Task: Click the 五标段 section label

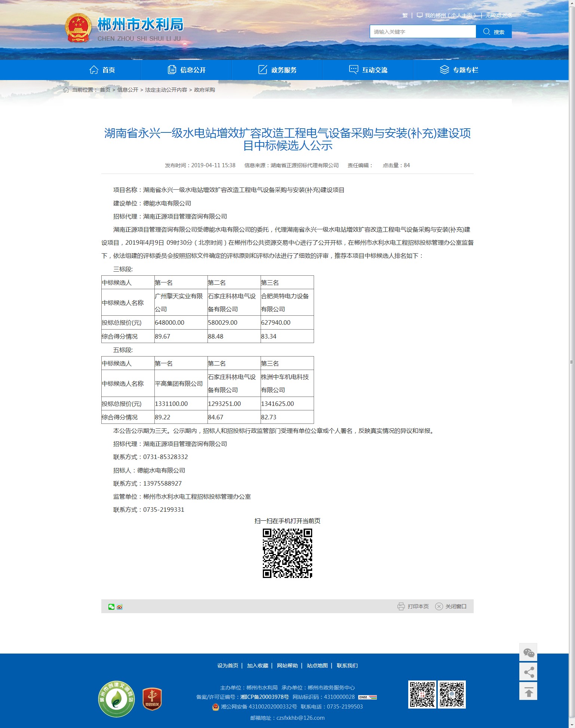Action: 123,350
